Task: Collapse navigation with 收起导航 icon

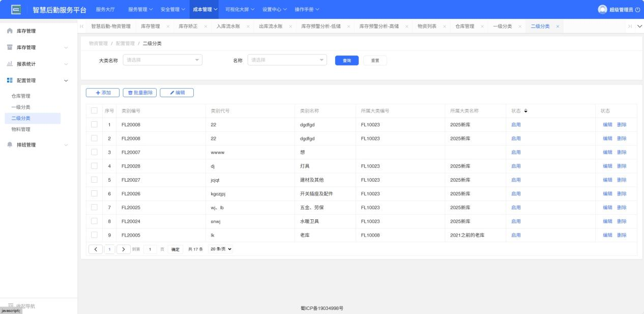Action: click(10, 306)
